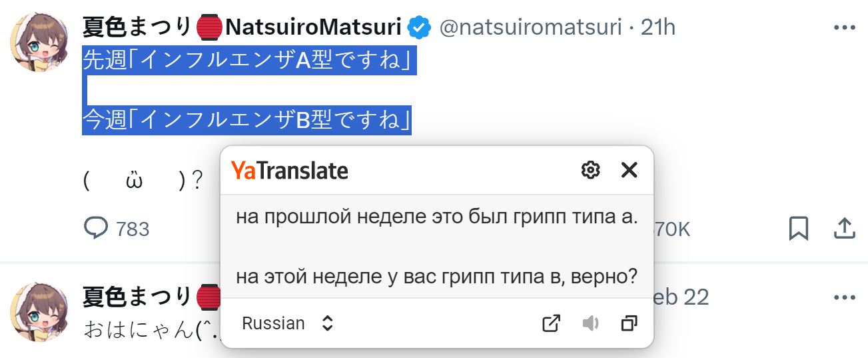Open more options on first tweet
Image resolution: width=868 pixels, height=358 pixels.
click(x=844, y=27)
